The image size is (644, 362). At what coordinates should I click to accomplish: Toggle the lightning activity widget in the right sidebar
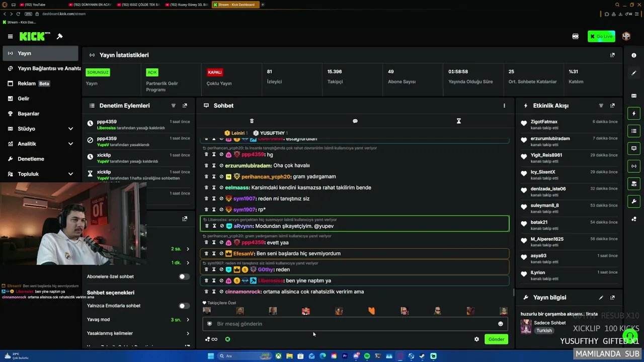click(634, 114)
